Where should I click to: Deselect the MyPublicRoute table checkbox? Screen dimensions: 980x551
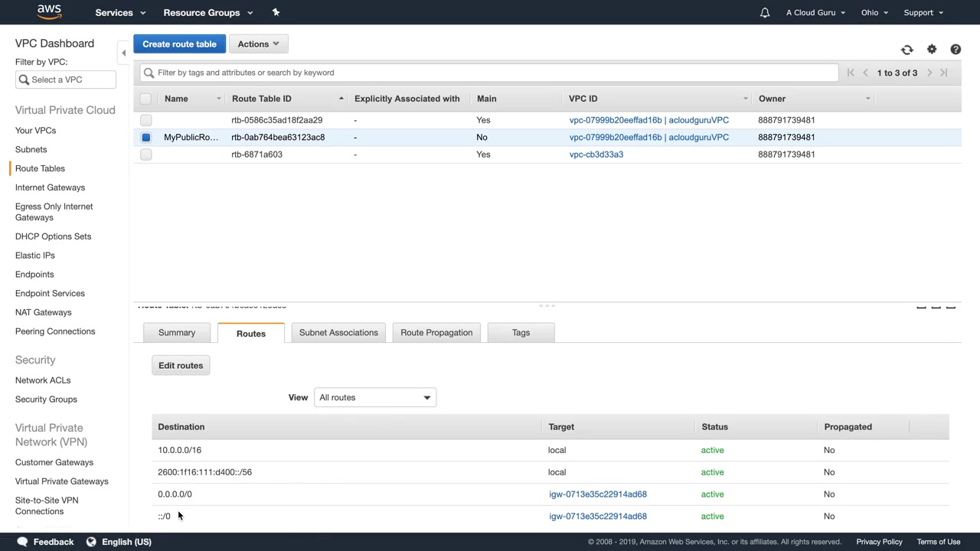(145, 138)
